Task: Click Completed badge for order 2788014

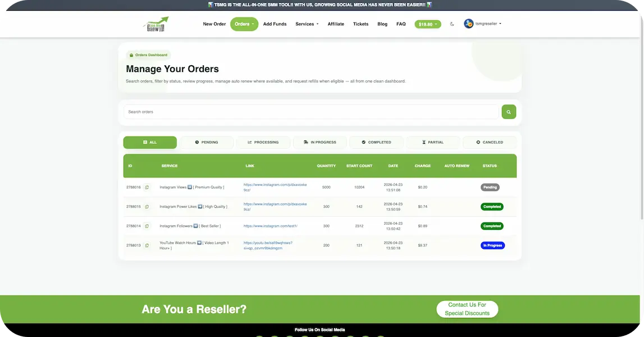Action: click(492, 226)
